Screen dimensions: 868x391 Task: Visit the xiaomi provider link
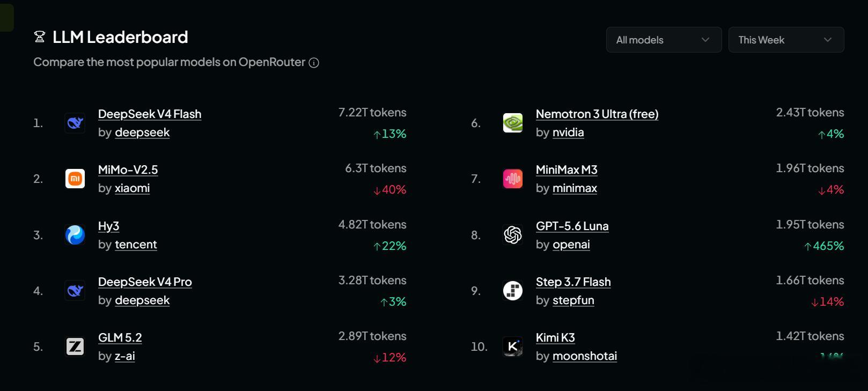tap(133, 188)
